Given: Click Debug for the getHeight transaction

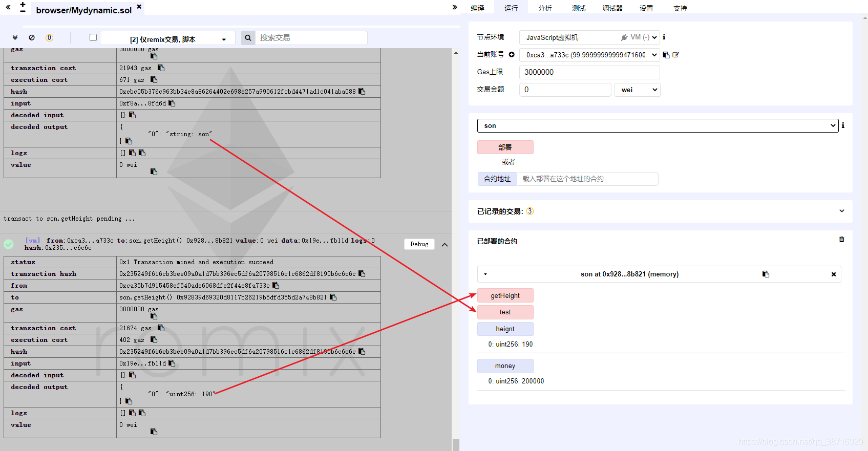Looking at the screenshot, I should click(x=419, y=244).
